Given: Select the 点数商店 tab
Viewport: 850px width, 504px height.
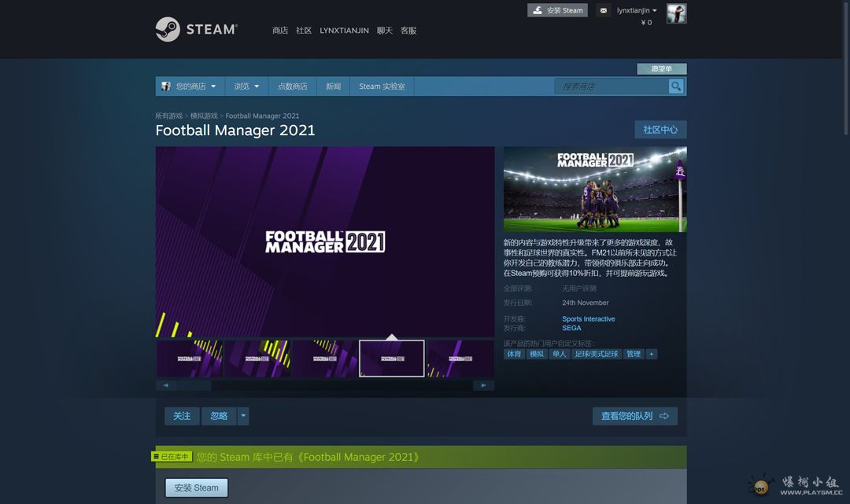Looking at the screenshot, I should pos(292,86).
